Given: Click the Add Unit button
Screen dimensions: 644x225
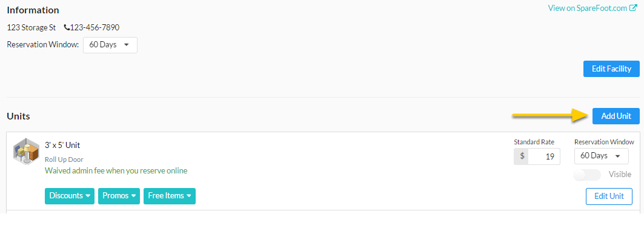Looking at the screenshot, I should (616, 116).
